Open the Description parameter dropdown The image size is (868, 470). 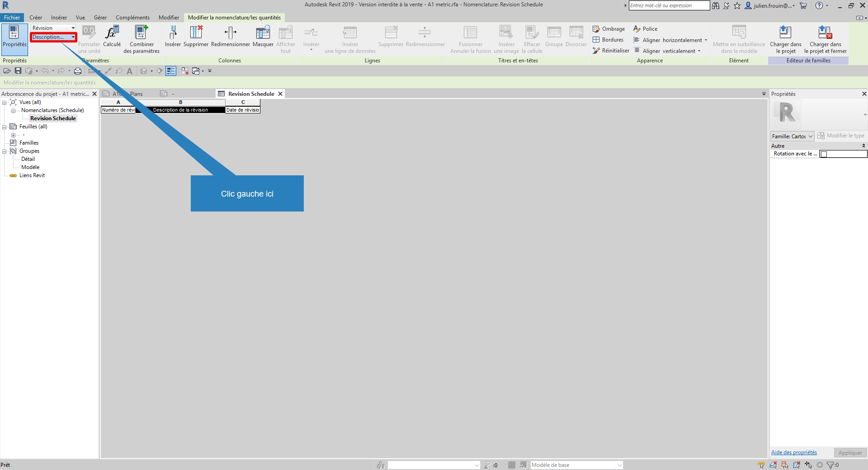coord(73,37)
